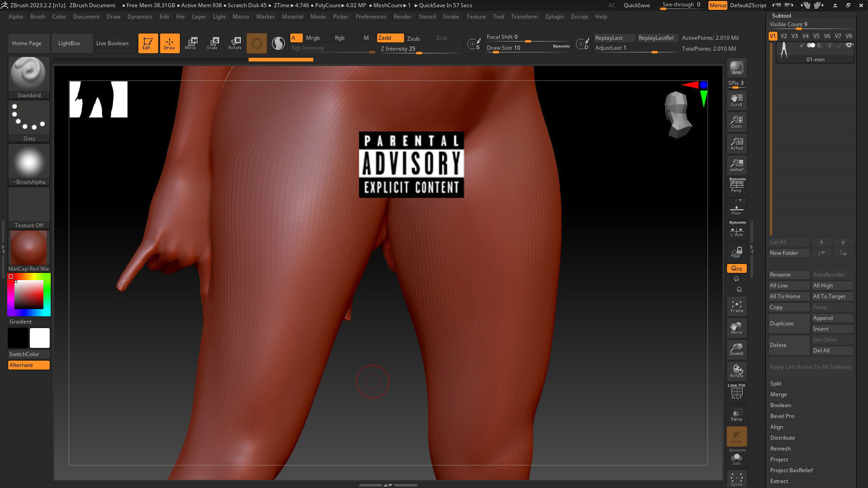This screenshot has width=868, height=488.
Task: Click the AAHalf icon
Action: [736, 165]
